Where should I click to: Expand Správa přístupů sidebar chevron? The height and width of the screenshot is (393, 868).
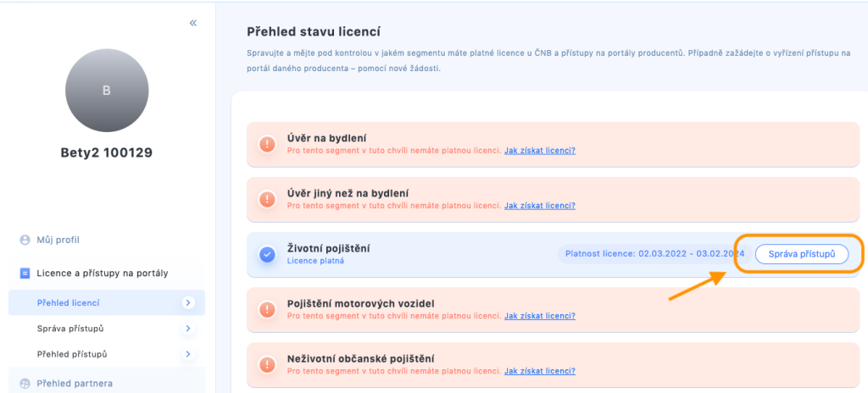point(188,329)
